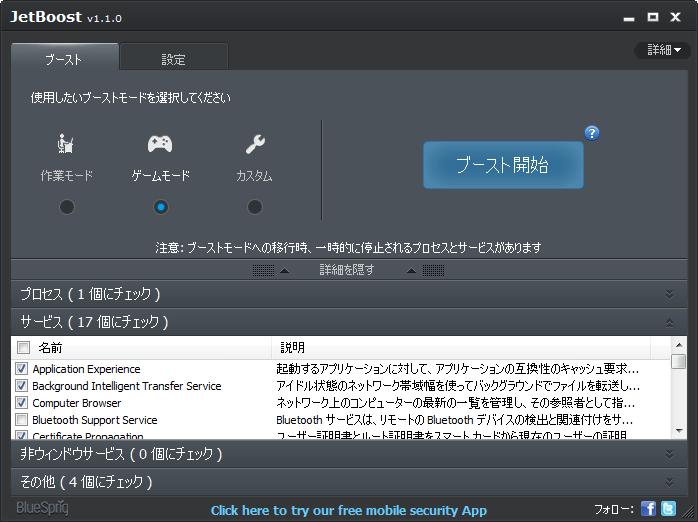698x522 pixels.
Task: Click the game mode gamepad icon
Action: click(160, 144)
